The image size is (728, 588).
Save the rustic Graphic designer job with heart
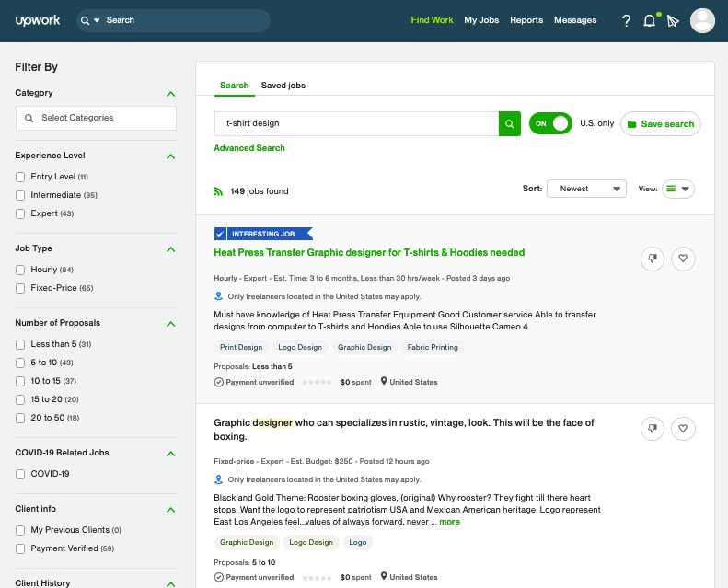pyautogui.click(x=683, y=429)
